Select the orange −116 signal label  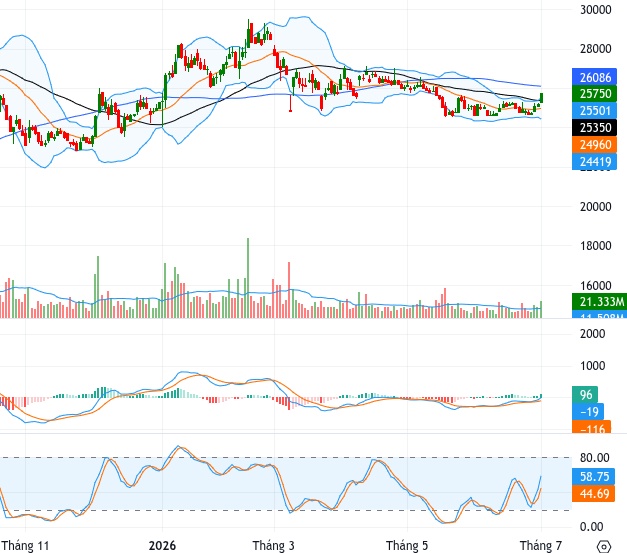tap(591, 427)
